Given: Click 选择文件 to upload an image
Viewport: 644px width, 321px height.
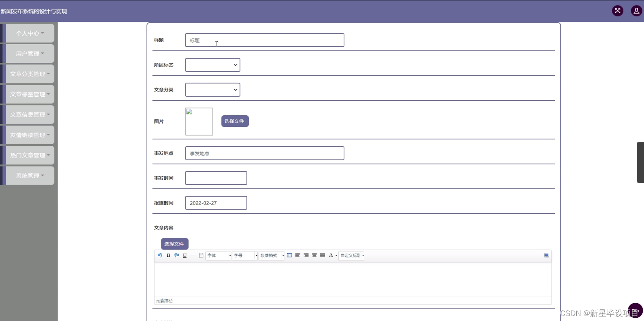Looking at the screenshot, I should tap(234, 121).
